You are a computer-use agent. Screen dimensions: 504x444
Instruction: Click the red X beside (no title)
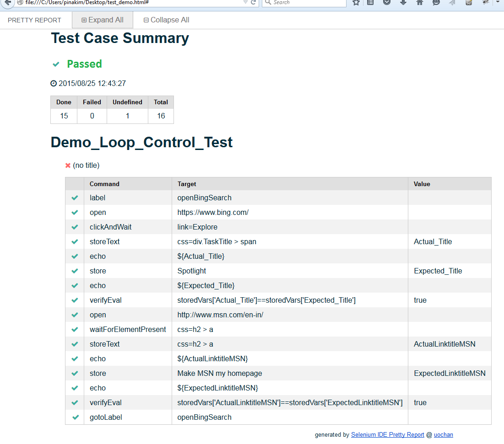click(68, 166)
